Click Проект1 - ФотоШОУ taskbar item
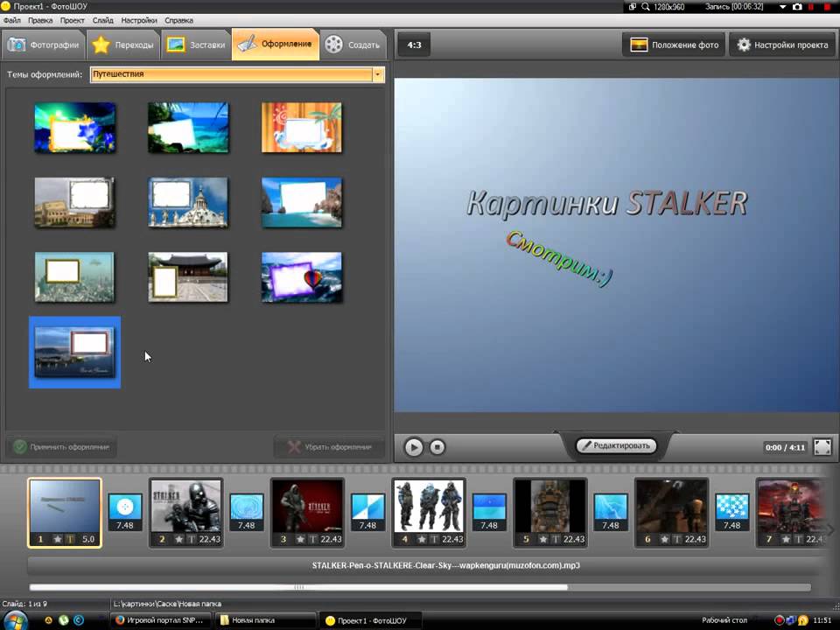Image resolution: width=840 pixels, height=630 pixels. point(371,620)
